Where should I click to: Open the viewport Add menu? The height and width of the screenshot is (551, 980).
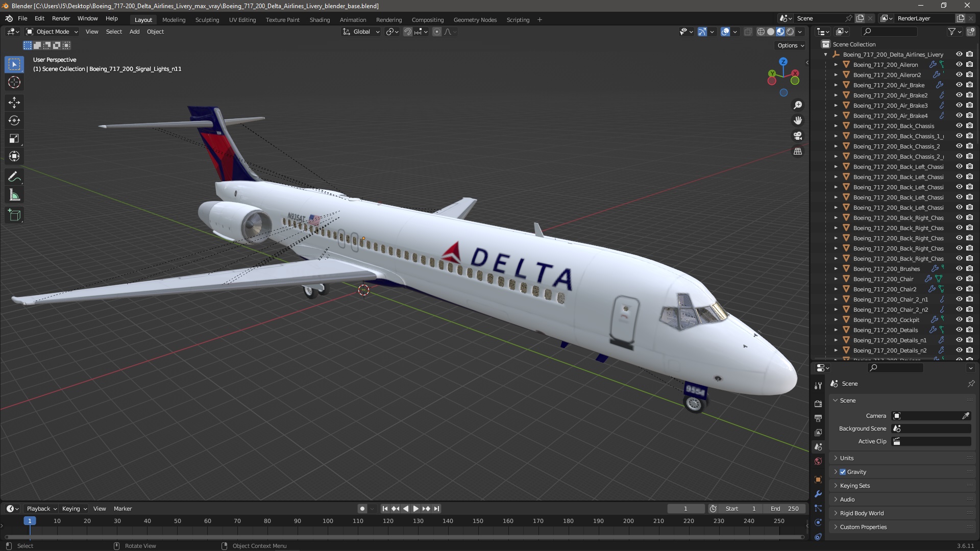[x=134, y=32]
